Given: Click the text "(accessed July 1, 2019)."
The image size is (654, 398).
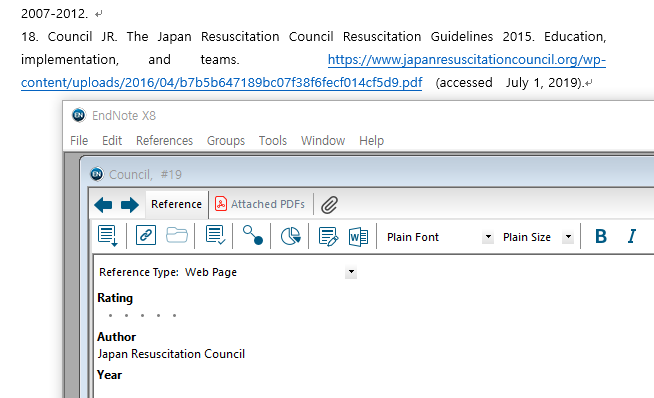Looking at the screenshot, I should (510, 83).
